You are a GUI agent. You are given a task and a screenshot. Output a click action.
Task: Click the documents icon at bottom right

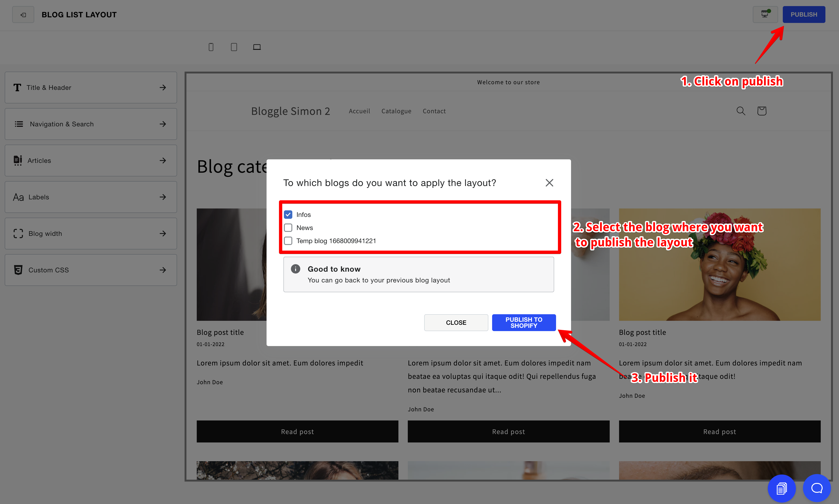pyautogui.click(x=782, y=488)
